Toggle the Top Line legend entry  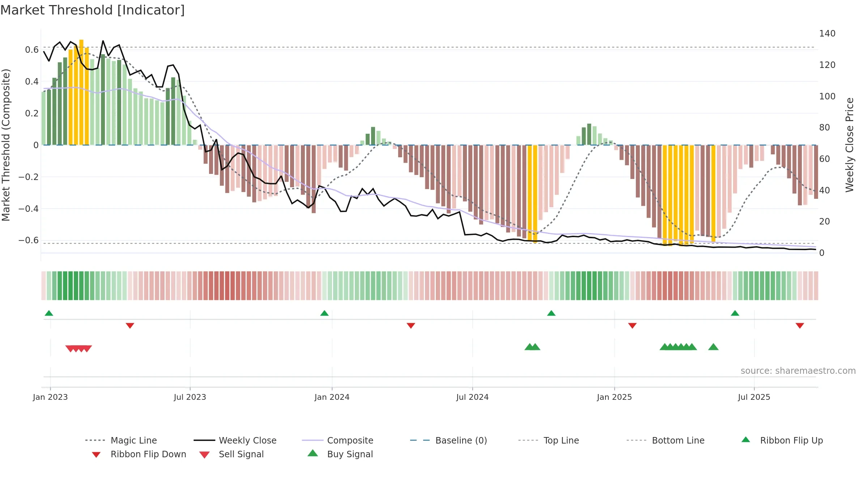[x=548, y=440]
